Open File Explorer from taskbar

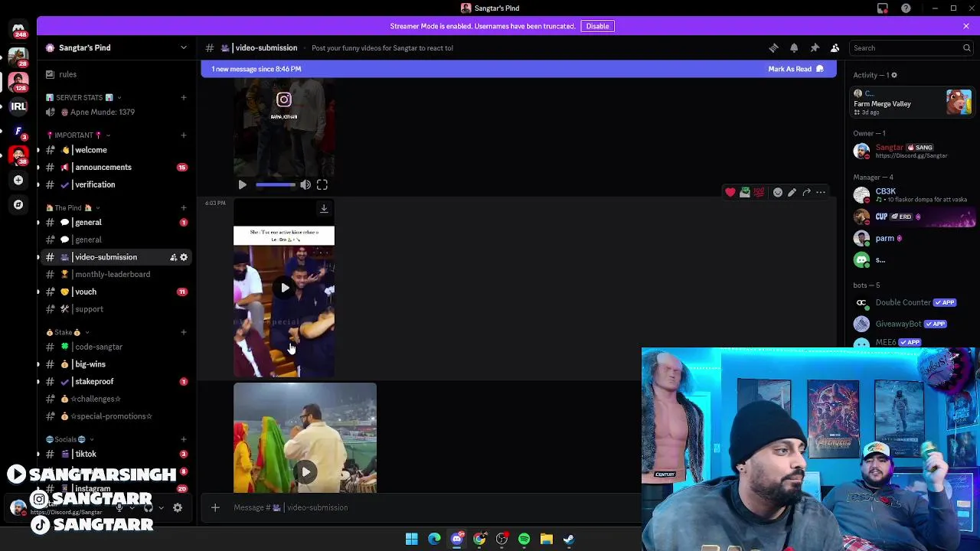point(547,539)
